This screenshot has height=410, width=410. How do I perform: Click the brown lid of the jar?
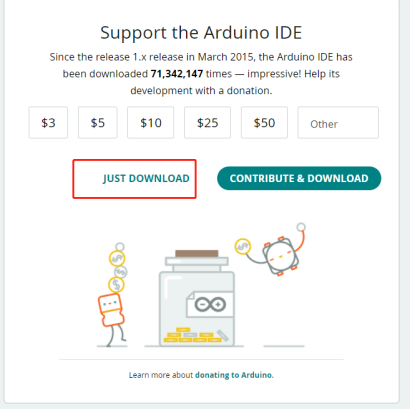point(197,253)
